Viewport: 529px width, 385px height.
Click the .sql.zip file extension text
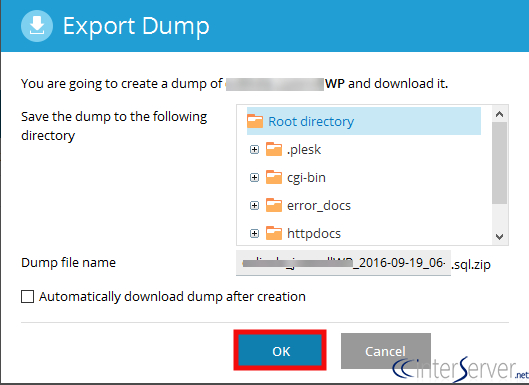tap(471, 265)
